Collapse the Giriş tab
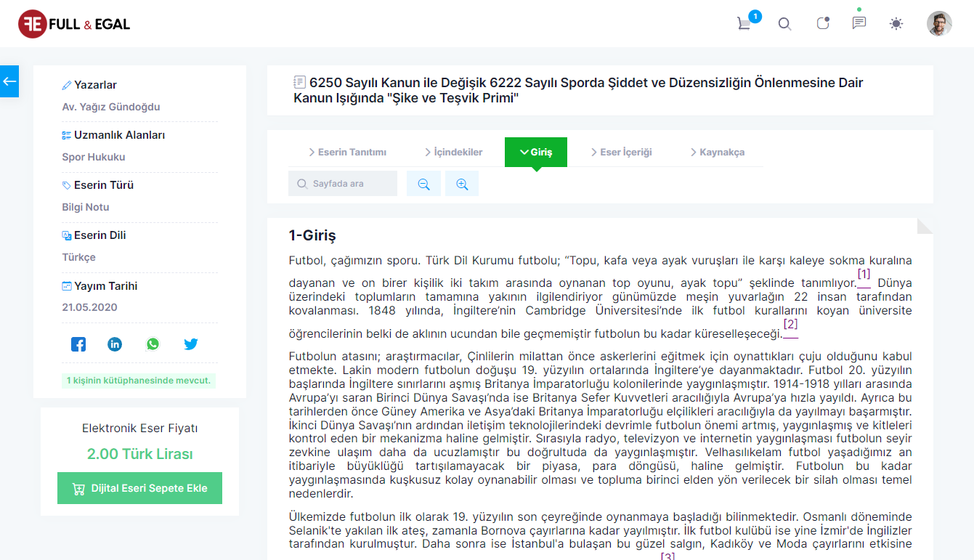 pyautogui.click(x=536, y=153)
